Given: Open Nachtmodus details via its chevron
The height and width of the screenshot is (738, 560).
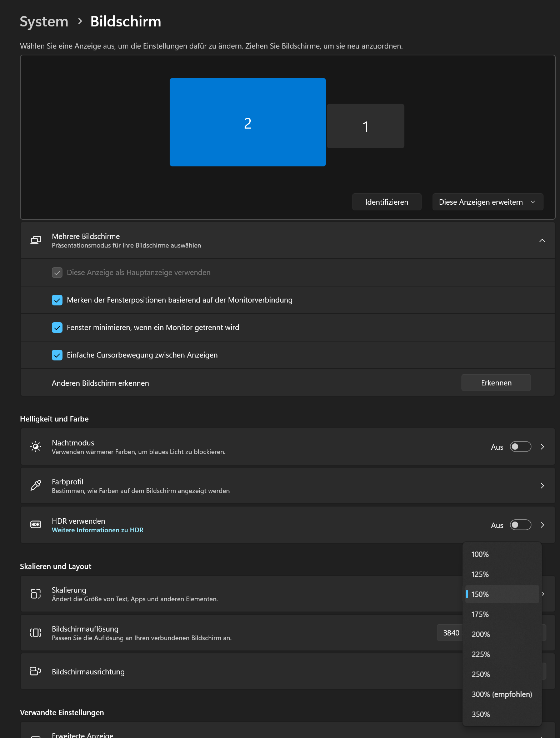Looking at the screenshot, I should [542, 447].
